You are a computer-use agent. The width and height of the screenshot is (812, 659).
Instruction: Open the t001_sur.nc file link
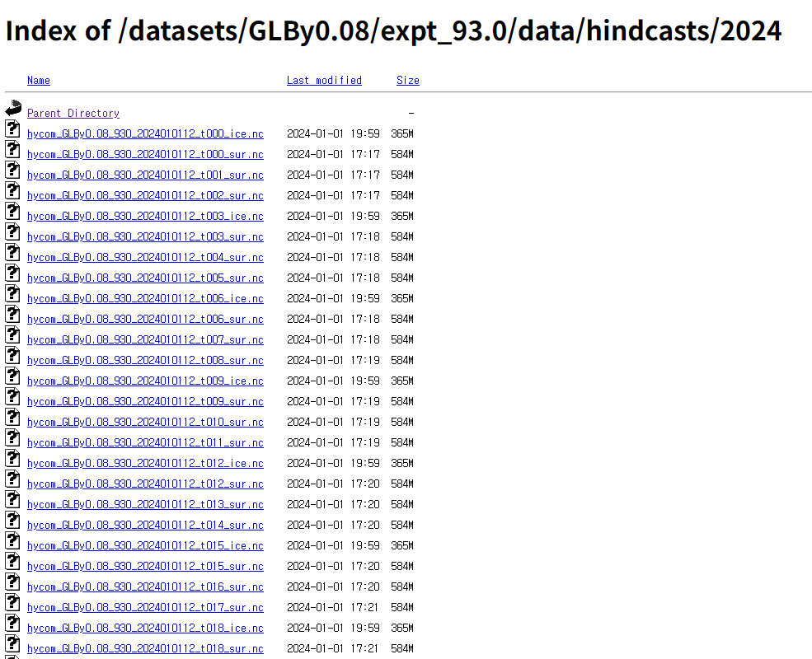click(x=145, y=175)
